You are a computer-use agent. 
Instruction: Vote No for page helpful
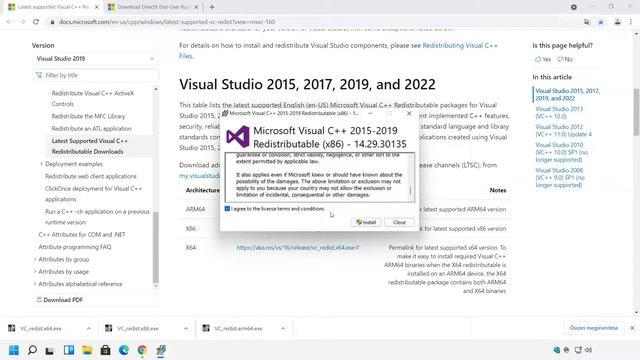pyautogui.click(x=565, y=59)
